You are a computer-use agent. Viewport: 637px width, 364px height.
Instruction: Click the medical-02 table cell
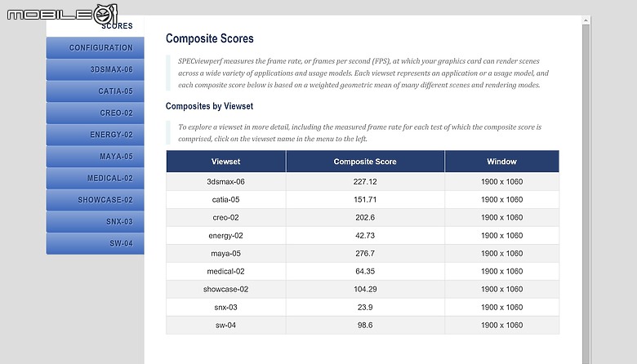pos(226,272)
